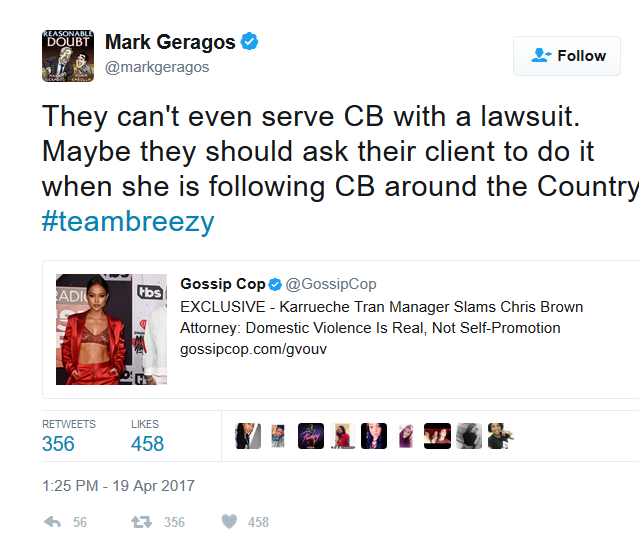This screenshot has height=542, width=639.
Task: Open the #teambreezy hashtag
Action: click(128, 222)
